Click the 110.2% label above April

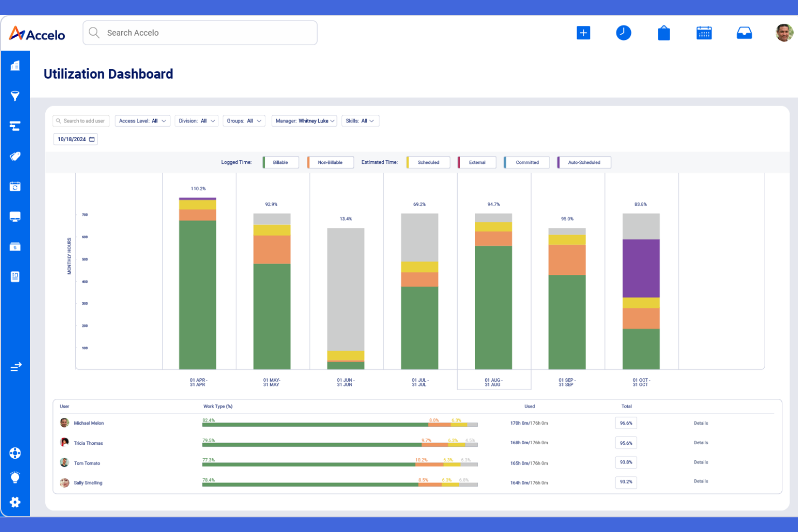pyautogui.click(x=198, y=189)
